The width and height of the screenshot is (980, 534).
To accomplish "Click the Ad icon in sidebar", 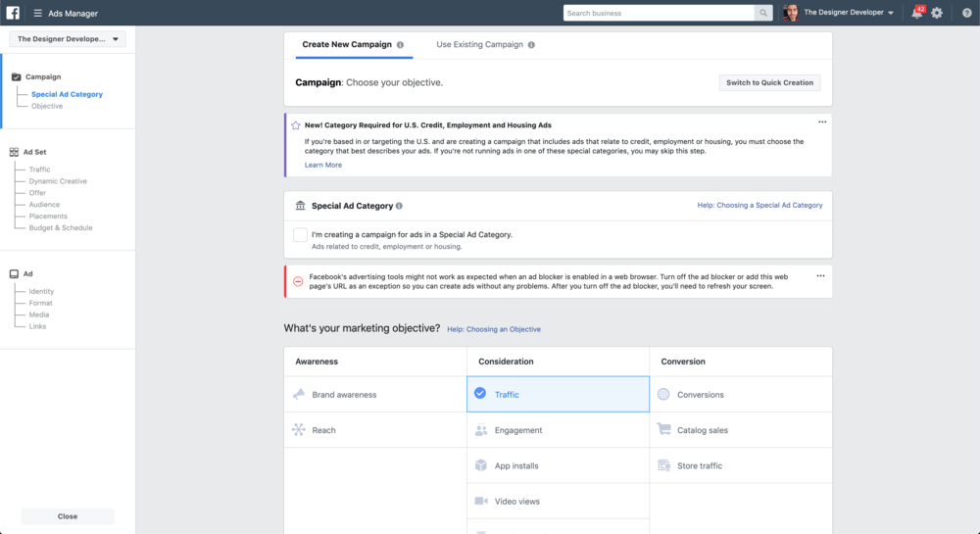I will 14,273.
